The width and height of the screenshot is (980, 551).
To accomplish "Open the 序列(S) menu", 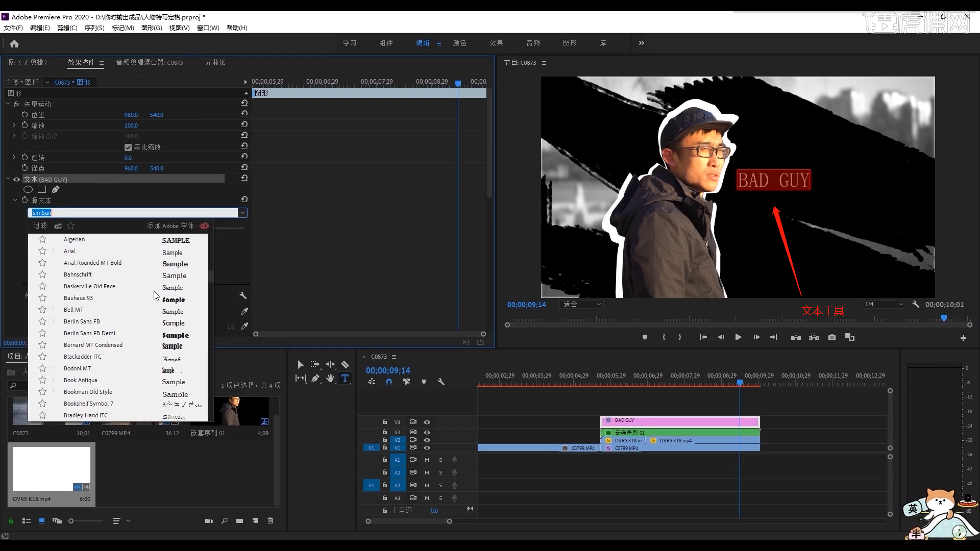I will tap(94, 28).
